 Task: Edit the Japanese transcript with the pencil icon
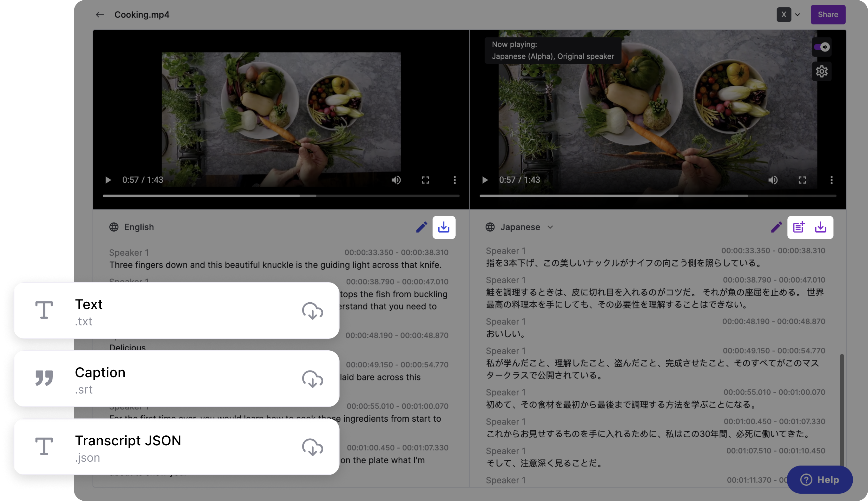click(x=776, y=227)
